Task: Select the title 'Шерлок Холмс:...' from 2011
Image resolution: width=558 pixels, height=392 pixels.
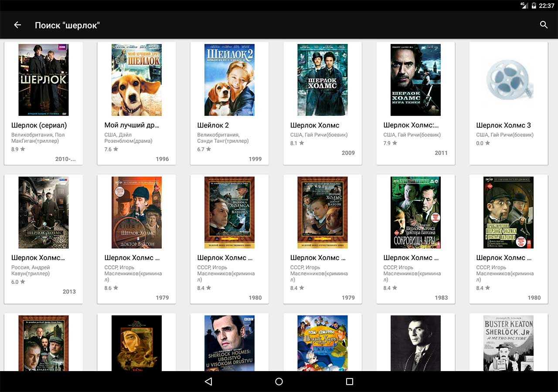Action: pos(411,125)
